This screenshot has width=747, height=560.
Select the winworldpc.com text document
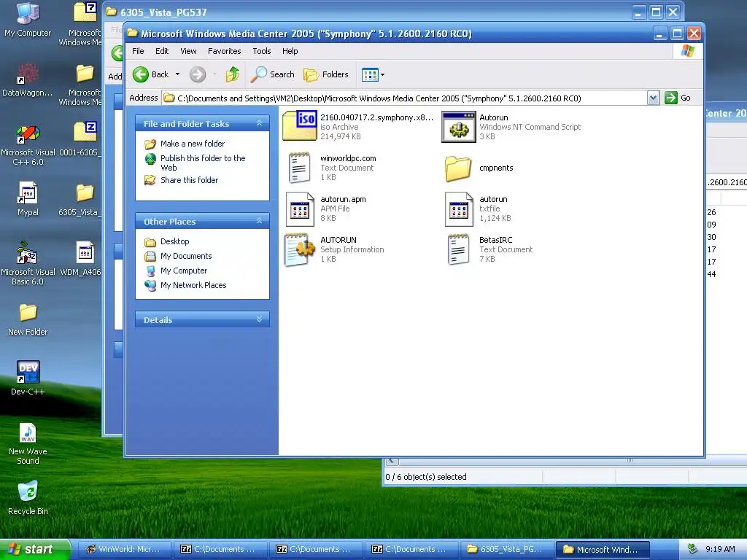coord(332,167)
